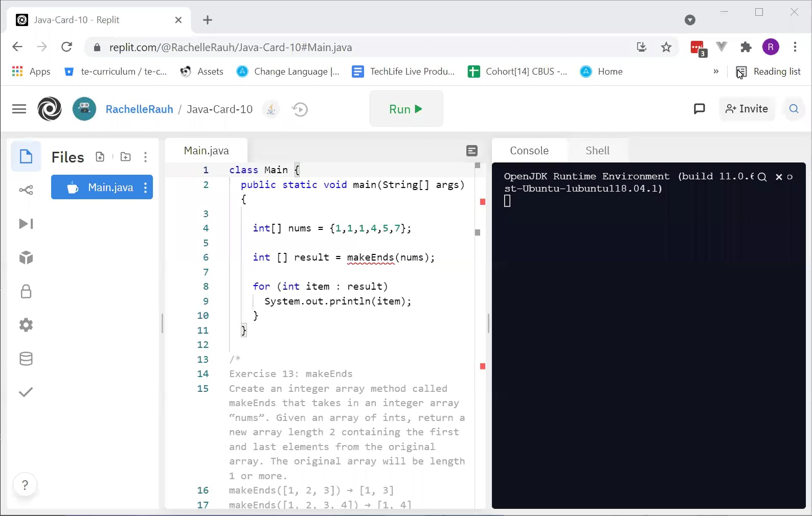
Task: Switch to the Main.java editor tab
Action: point(206,151)
